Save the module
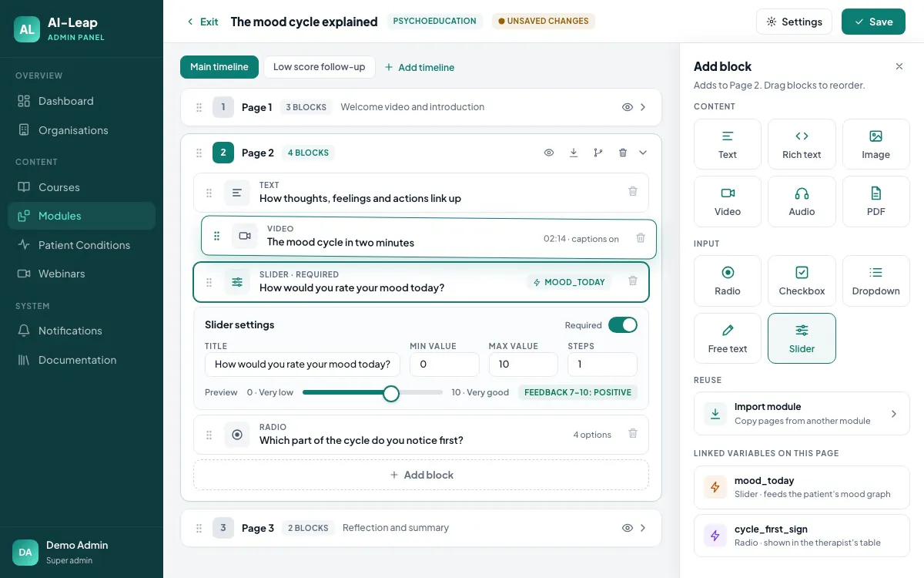Viewport: 924px width, 578px height. point(873,22)
